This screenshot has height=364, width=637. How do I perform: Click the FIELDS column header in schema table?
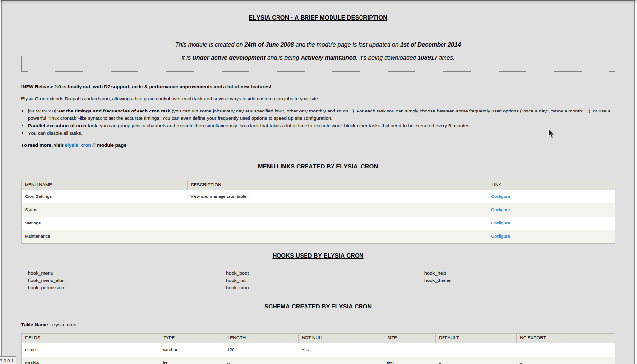(32, 338)
